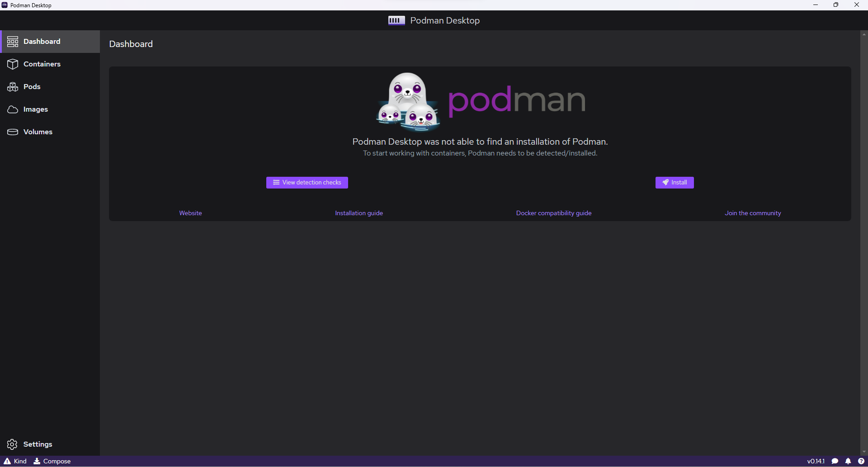Open Settings from the sidebar
Image resolution: width=868 pixels, height=467 pixels.
pyautogui.click(x=38, y=444)
